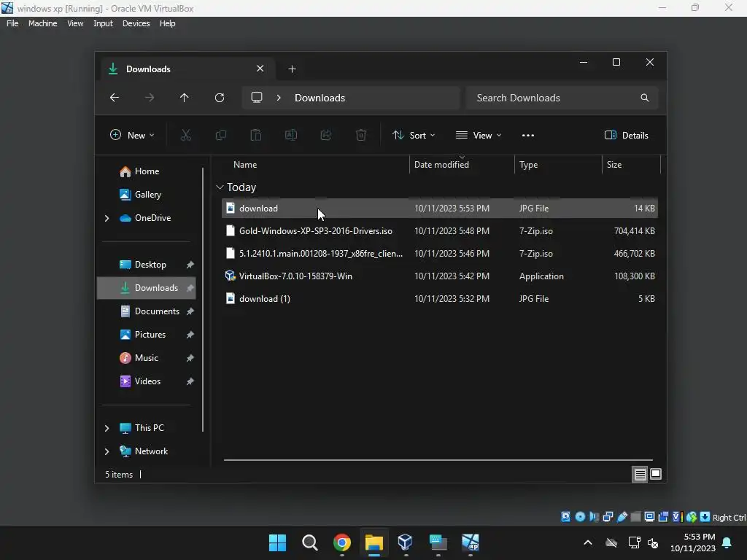
Task: Click pin icon next to Music
Action: [190, 358]
